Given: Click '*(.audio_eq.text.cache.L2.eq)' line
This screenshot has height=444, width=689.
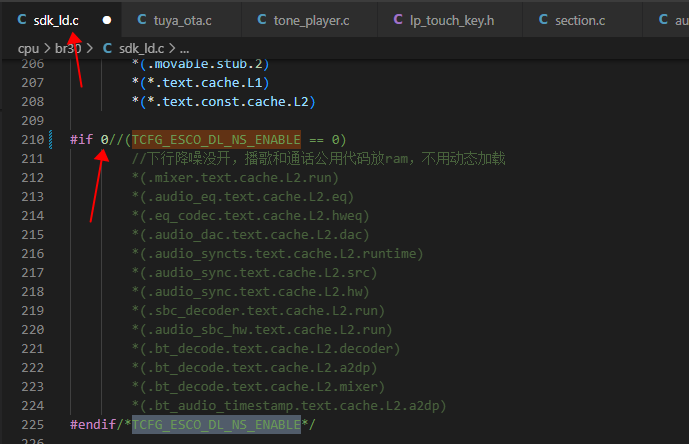Looking at the screenshot, I should [243, 197].
